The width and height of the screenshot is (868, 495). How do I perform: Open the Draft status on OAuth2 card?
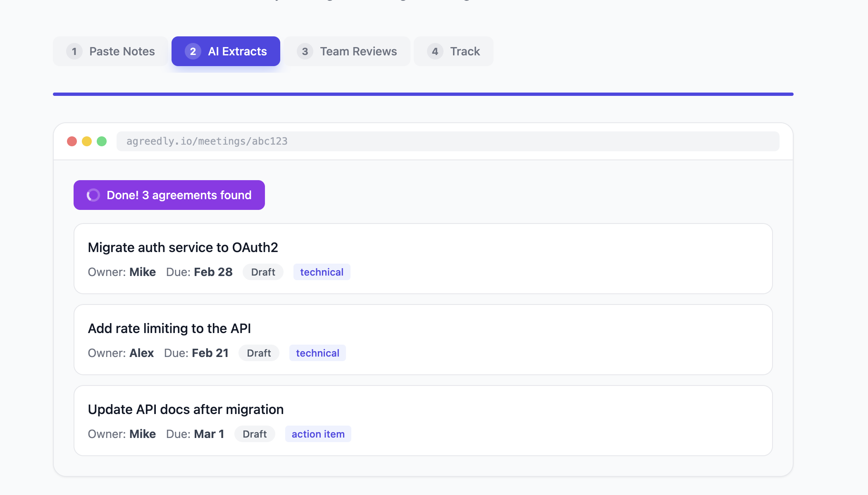[x=262, y=272]
